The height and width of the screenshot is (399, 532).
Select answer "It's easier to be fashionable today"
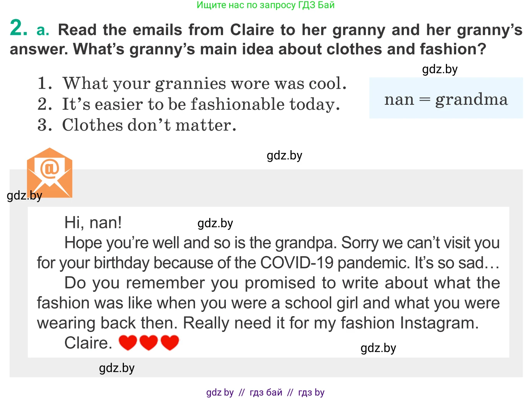tap(201, 104)
